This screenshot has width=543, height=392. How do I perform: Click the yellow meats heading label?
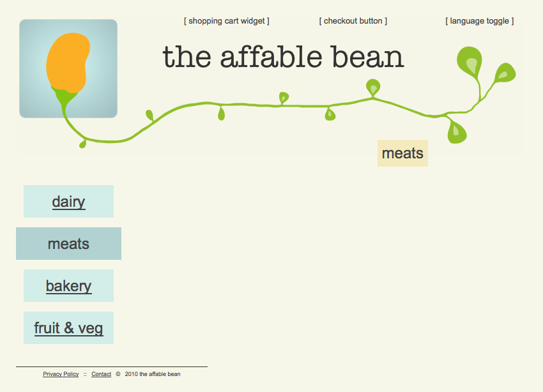coord(402,153)
